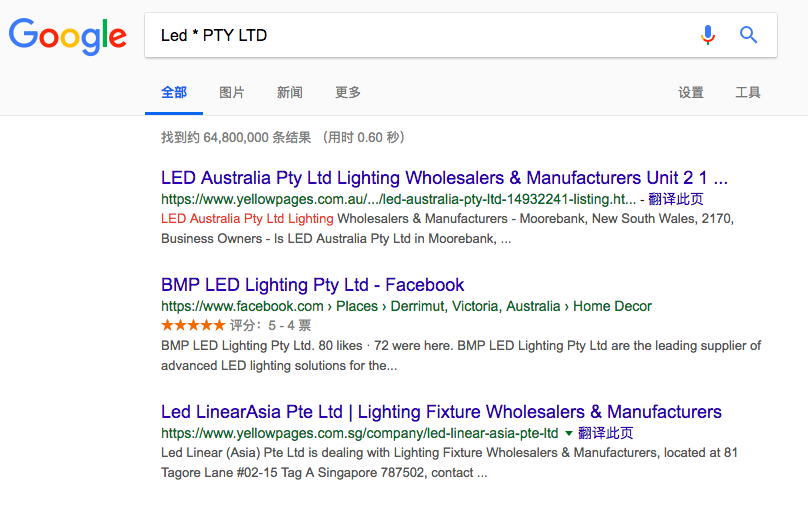The image size is (808, 505).
Task: Open 设置 search settings
Action: coord(691,93)
